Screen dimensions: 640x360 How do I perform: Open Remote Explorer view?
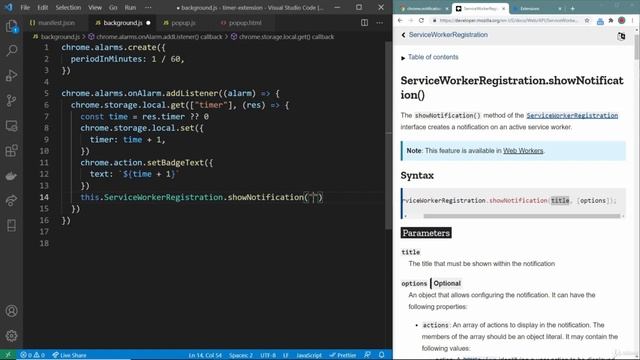(11, 126)
